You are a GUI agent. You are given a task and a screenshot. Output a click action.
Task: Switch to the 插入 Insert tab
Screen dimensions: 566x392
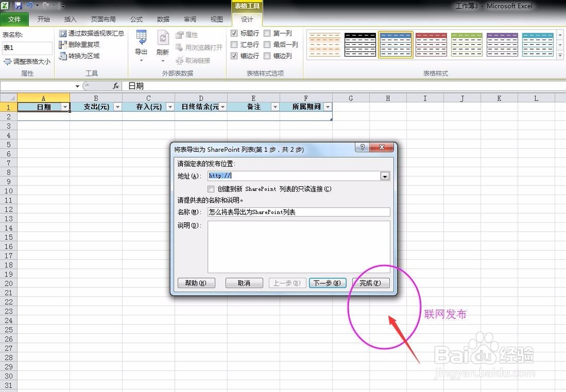tap(70, 19)
